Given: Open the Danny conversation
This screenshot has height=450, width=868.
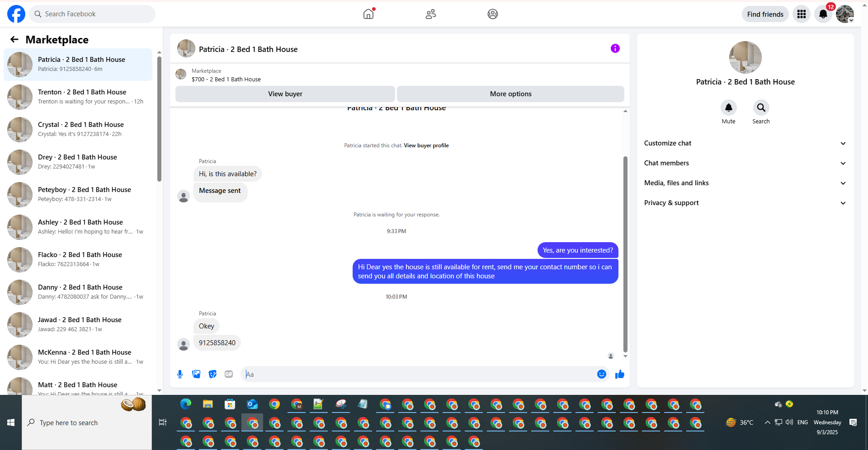Looking at the screenshot, I should coord(78,292).
